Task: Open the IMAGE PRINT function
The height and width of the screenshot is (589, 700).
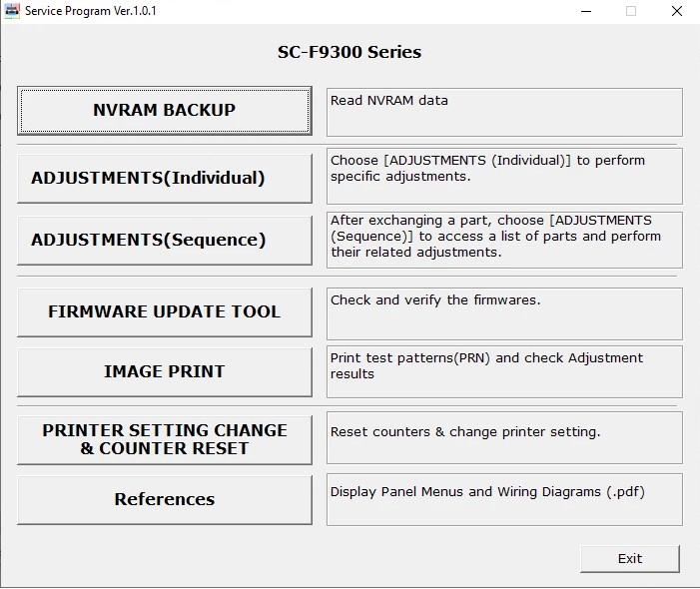Action: (x=165, y=372)
